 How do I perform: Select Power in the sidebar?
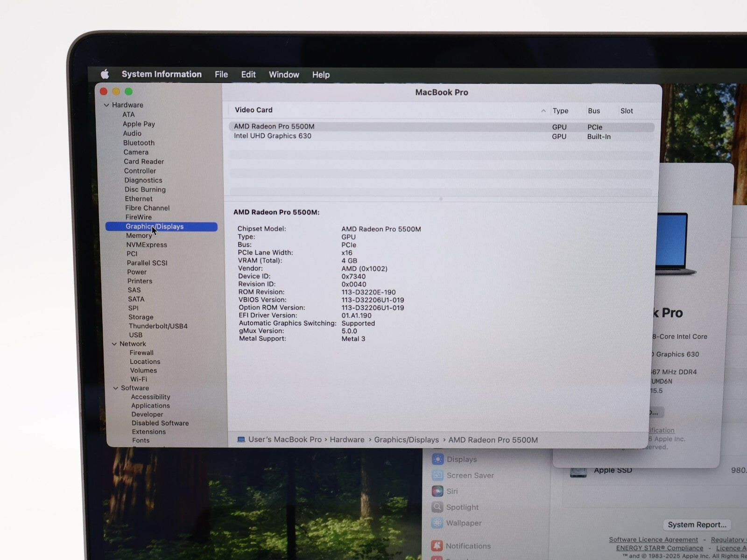click(137, 272)
